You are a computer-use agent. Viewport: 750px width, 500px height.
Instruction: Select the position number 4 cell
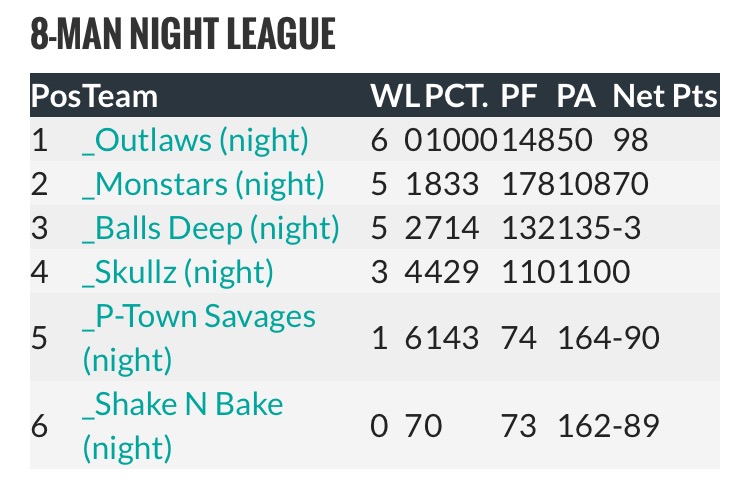(x=40, y=272)
